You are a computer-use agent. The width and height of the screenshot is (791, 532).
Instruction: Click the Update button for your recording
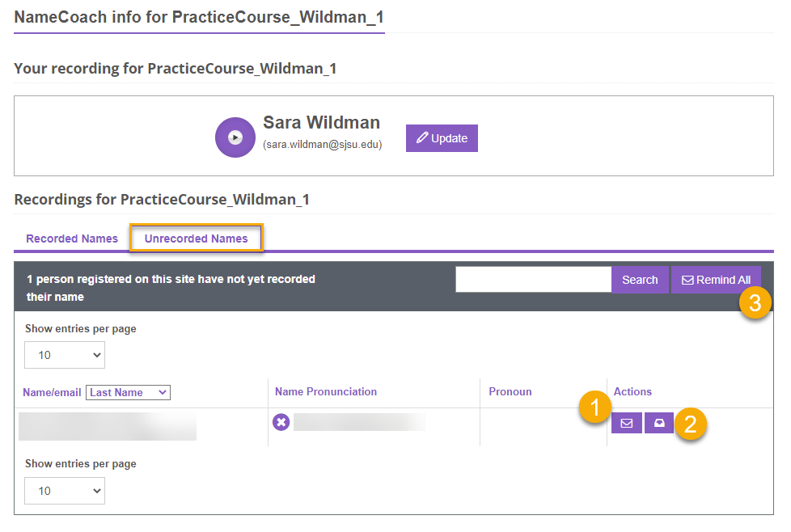(x=442, y=137)
